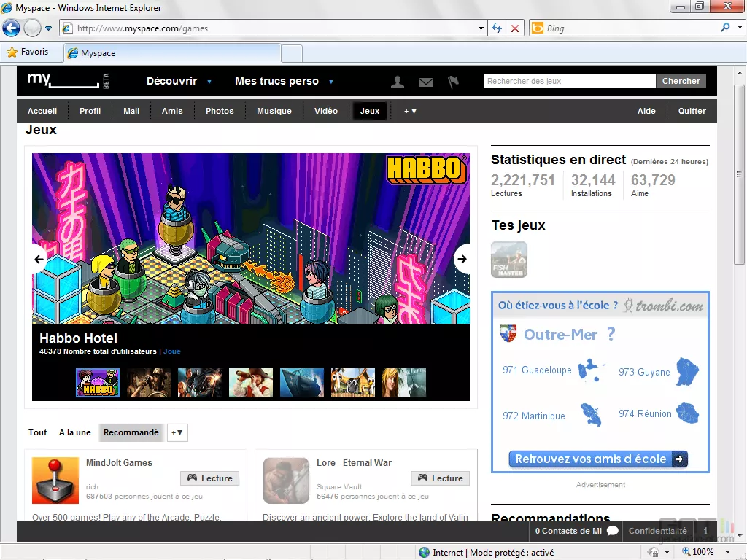Click the Quitter link

pyautogui.click(x=692, y=111)
